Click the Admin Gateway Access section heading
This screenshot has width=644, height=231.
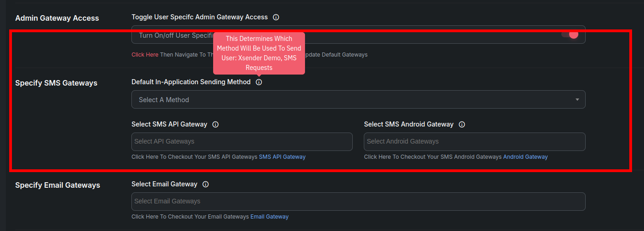(57, 18)
